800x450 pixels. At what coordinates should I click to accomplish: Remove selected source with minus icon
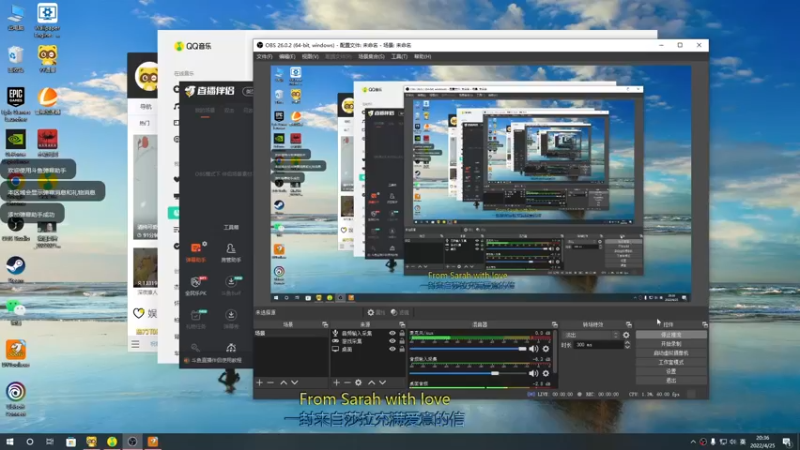point(347,382)
